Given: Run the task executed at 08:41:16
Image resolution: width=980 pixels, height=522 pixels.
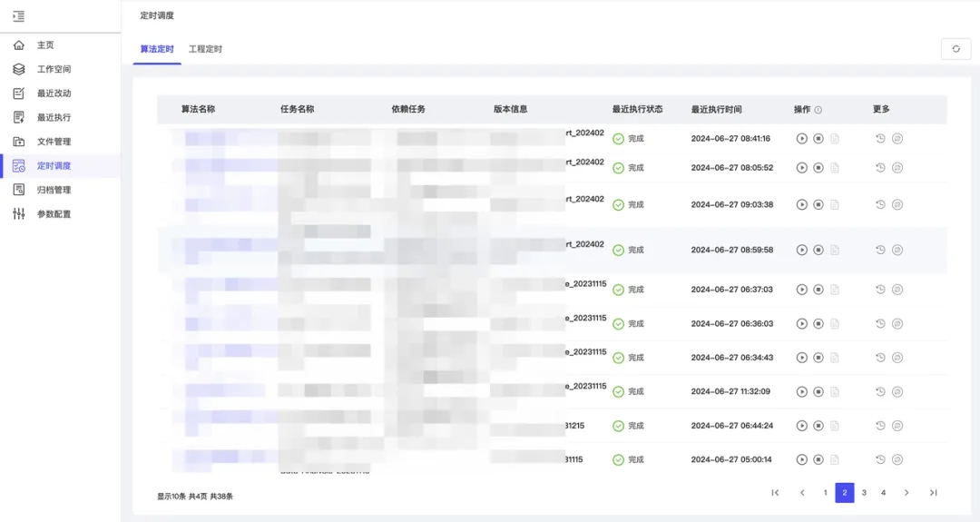Looking at the screenshot, I should coord(801,139).
